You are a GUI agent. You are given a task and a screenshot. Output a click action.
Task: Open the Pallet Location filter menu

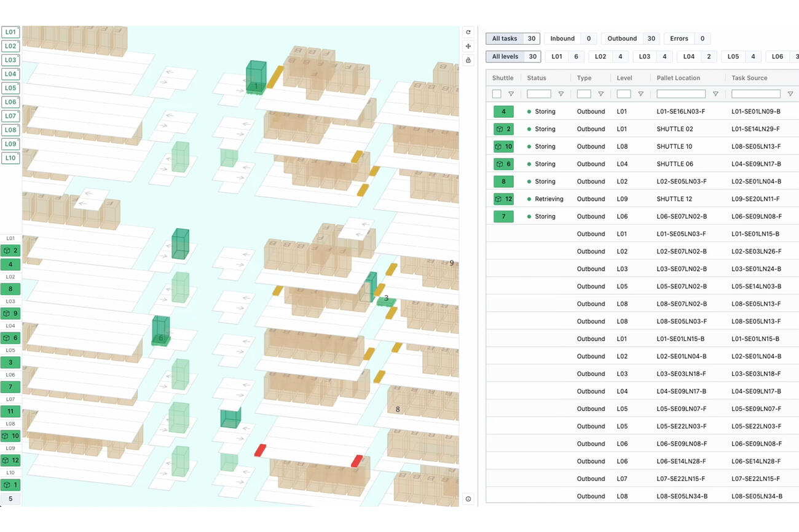coord(715,94)
